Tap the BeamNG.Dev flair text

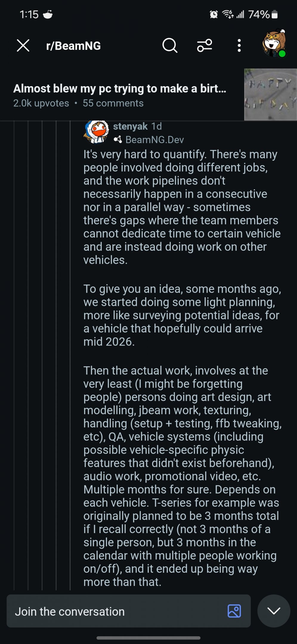(154, 140)
